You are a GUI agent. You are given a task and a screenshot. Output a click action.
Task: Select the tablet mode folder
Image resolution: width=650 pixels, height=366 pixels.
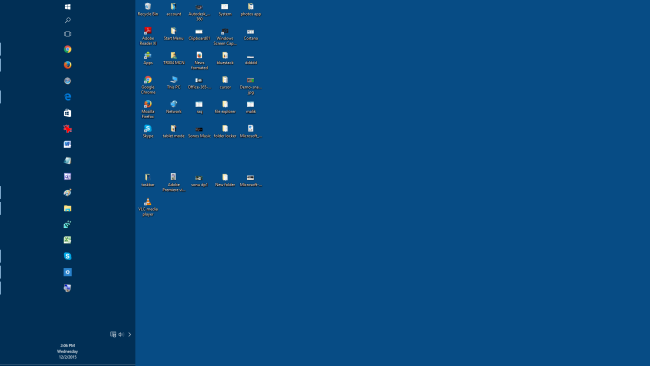174,131
